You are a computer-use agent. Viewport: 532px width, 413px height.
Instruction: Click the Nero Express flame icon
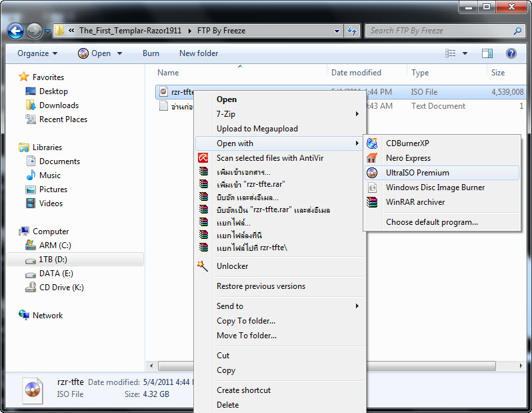click(372, 158)
